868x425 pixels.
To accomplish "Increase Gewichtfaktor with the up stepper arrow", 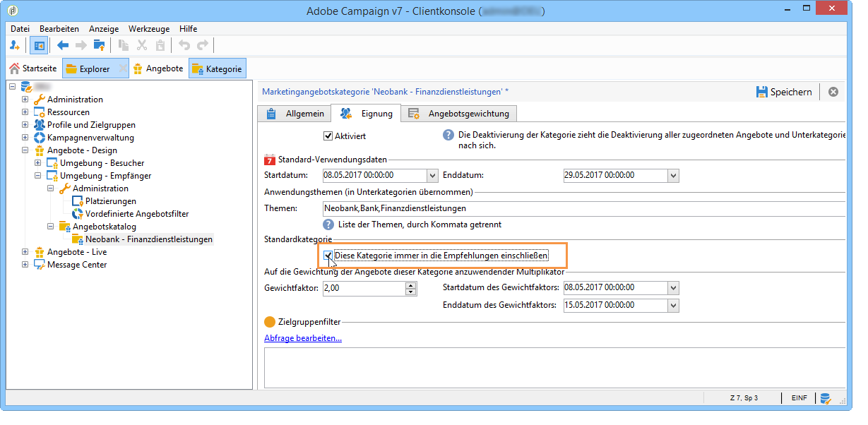I will point(410,285).
